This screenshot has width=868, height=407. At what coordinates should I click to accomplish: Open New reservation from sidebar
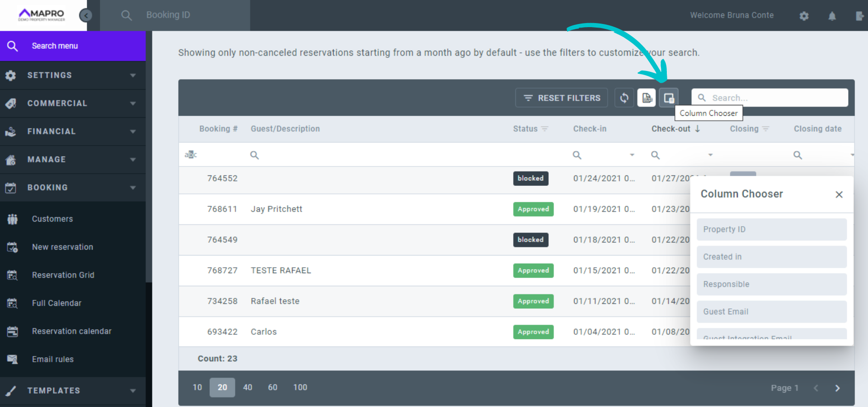click(x=62, y=247)
